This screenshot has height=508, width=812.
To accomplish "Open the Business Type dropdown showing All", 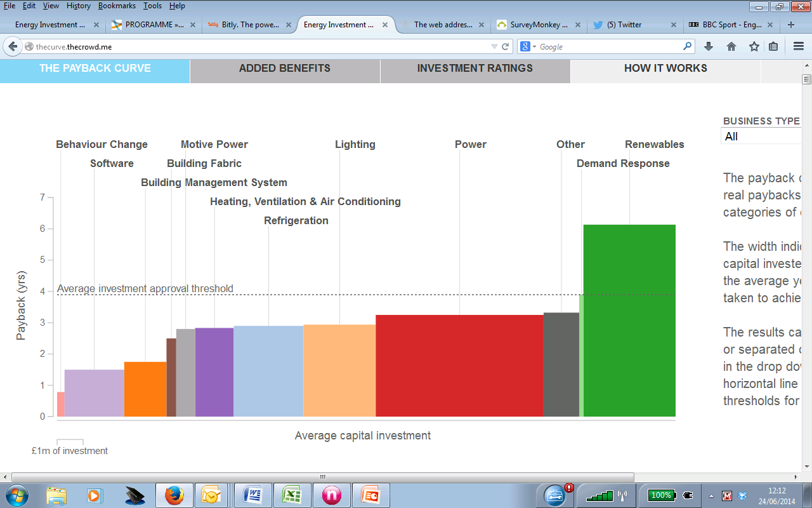I will point(761,136).
